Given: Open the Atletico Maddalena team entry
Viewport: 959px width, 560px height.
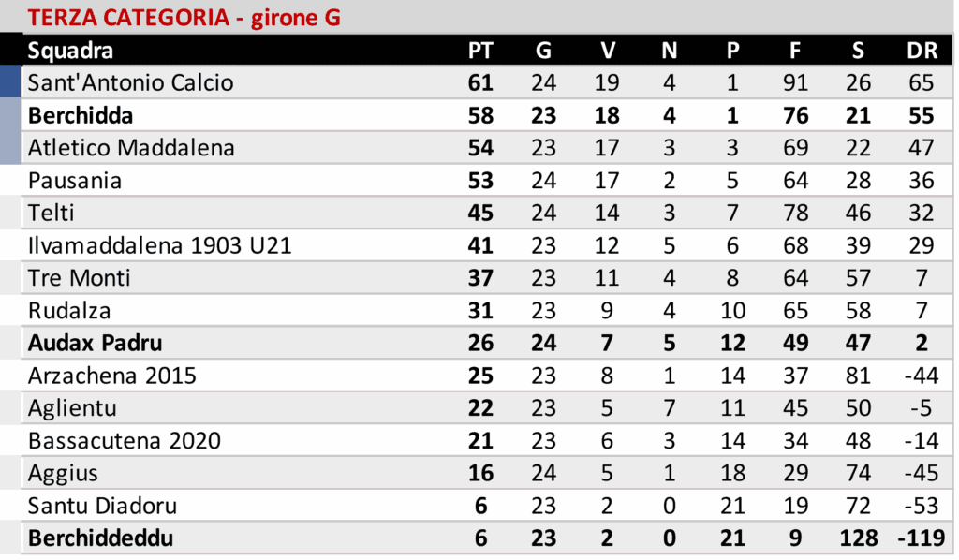Looking at the screenshot, I should (x=131, y=148).
